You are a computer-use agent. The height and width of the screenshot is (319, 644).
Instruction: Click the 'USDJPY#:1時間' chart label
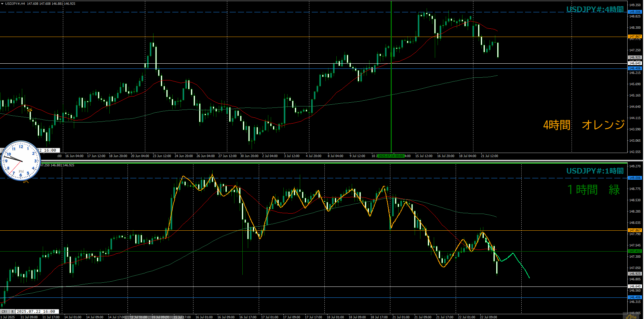595,171
